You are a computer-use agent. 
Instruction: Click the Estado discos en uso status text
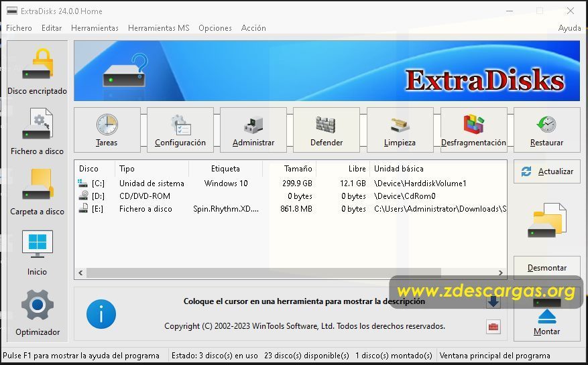pos(215,355)
